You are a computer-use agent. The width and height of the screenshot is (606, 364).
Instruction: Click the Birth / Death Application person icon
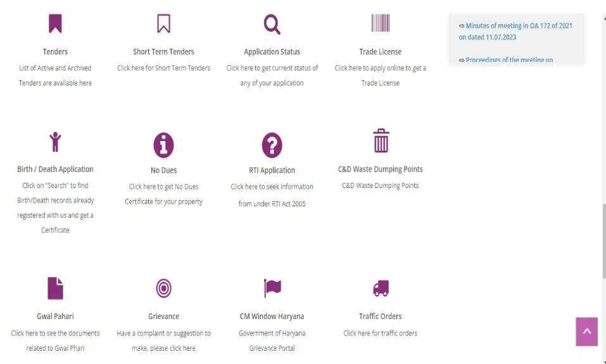pyautogui.click(x=55, y=142)
